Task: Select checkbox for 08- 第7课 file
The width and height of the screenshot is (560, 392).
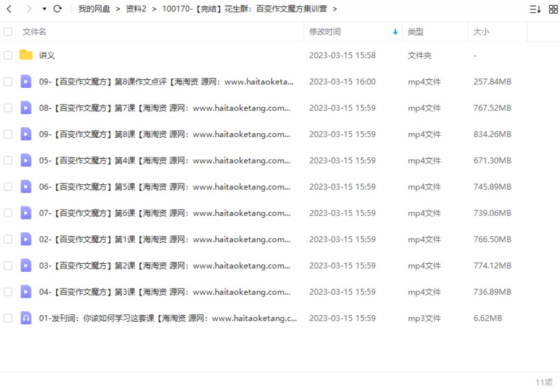Action: 8,108
